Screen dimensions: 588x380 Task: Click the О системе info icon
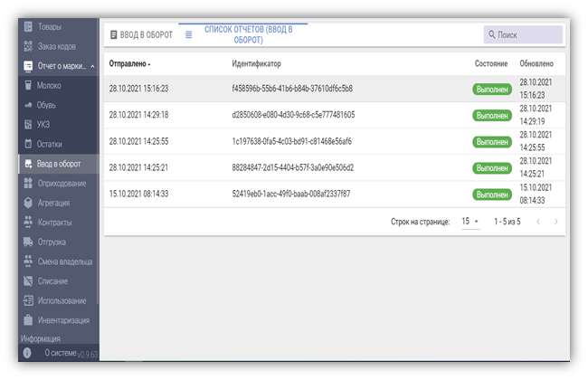27,352
